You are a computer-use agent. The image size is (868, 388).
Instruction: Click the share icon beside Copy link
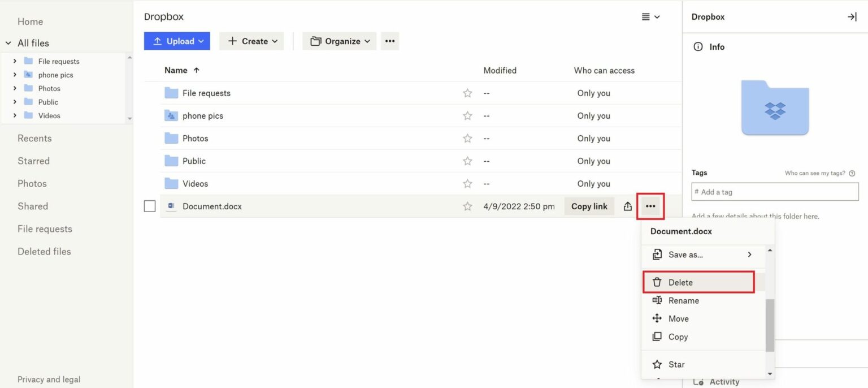click(627, 206)
